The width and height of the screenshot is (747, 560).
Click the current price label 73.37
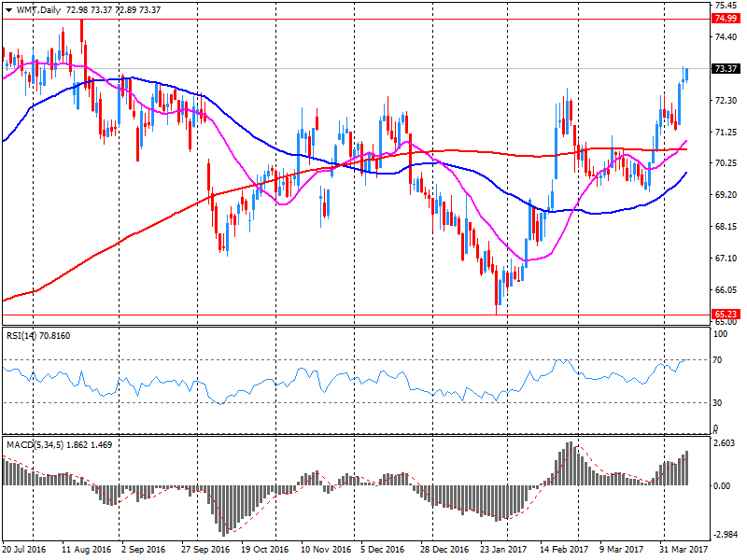726,68
